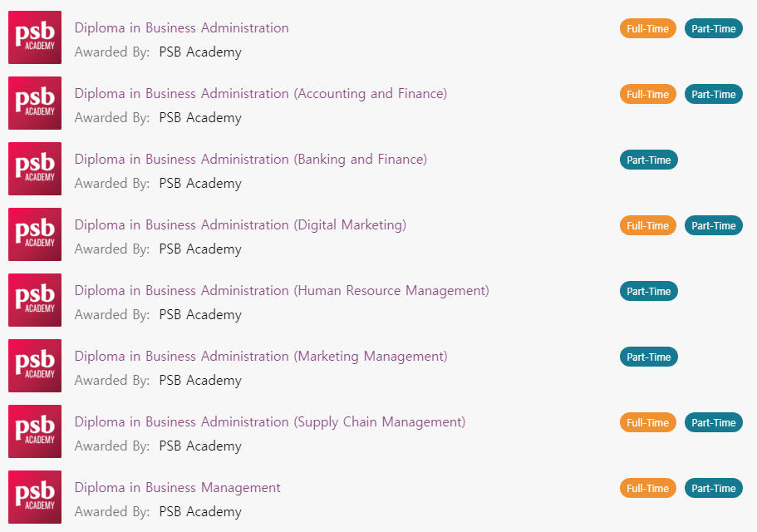Select Full-Time tag for Digital Marketing diploma
The width and height of the screenshot is (757, 532).
[x=648, y=225]
